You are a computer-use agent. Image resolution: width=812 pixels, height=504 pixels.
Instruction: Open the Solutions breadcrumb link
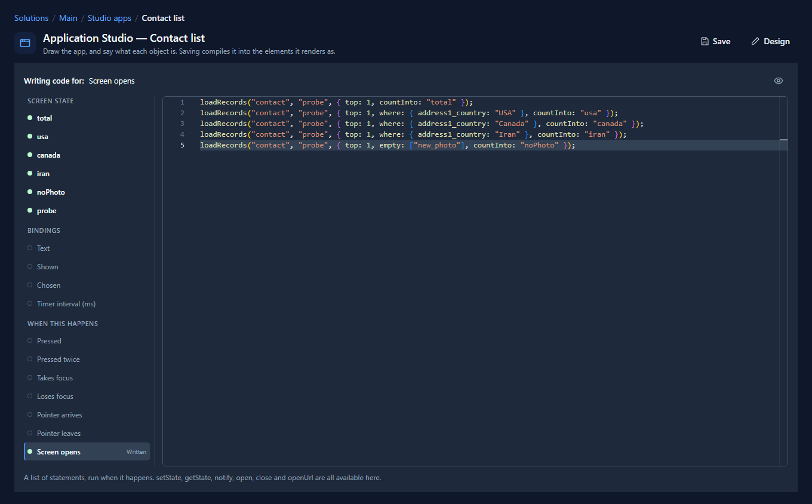pyautogui.click(x=31, y=18)
